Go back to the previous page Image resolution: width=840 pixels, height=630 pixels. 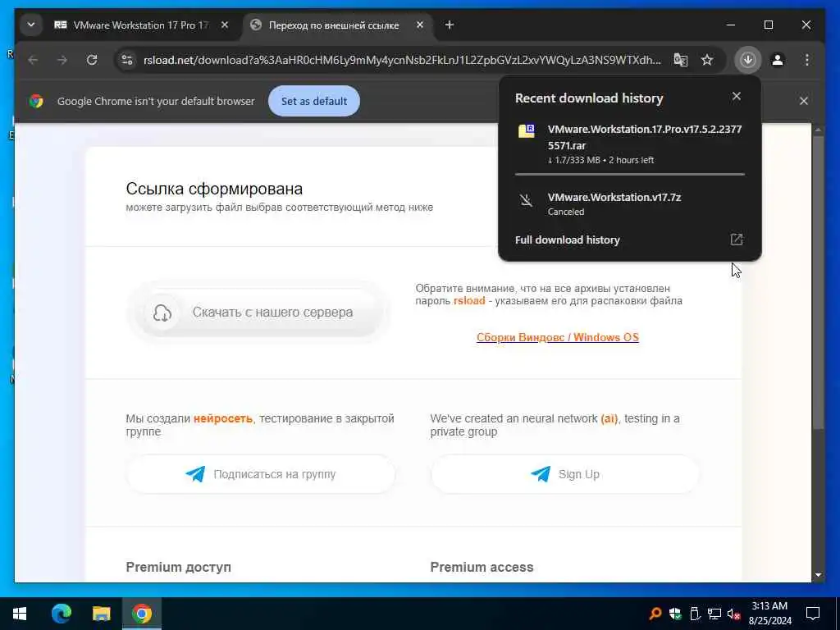click(x=33, y=60)
